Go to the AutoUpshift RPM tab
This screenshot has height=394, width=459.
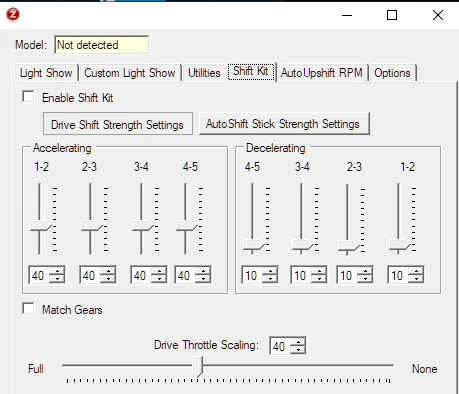pos(322,73)
